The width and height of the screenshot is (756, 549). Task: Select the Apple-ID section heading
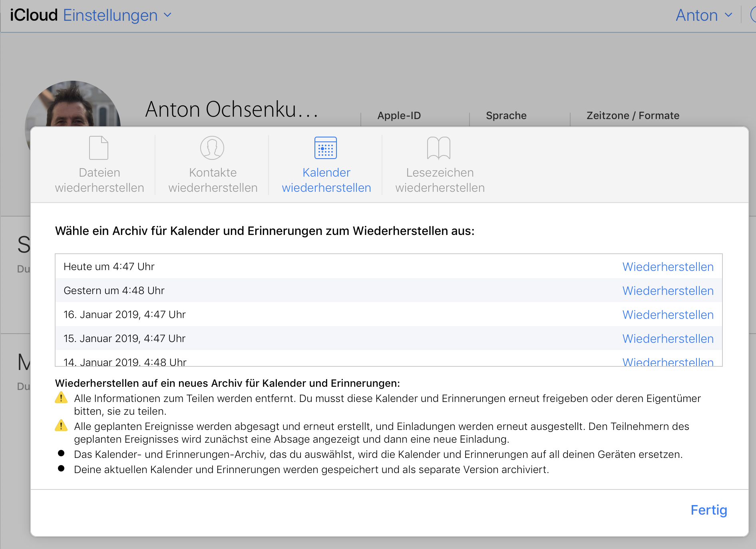399,115
